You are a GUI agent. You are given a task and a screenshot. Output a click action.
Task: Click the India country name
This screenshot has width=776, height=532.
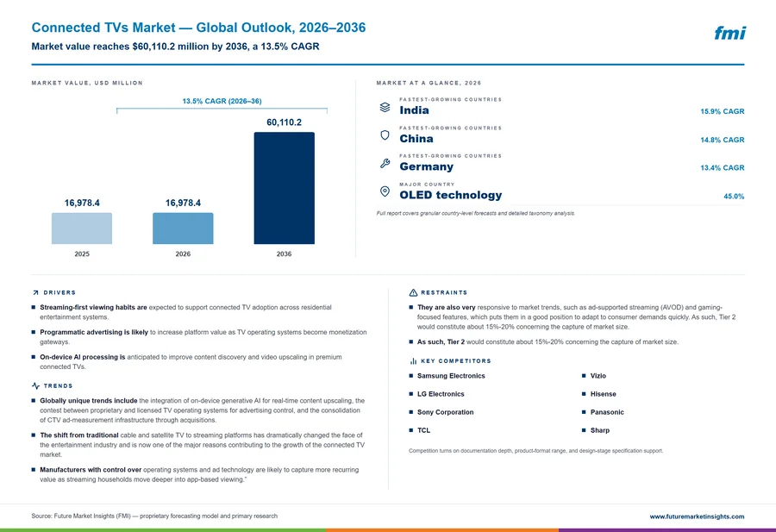click(x=414, y=110)
